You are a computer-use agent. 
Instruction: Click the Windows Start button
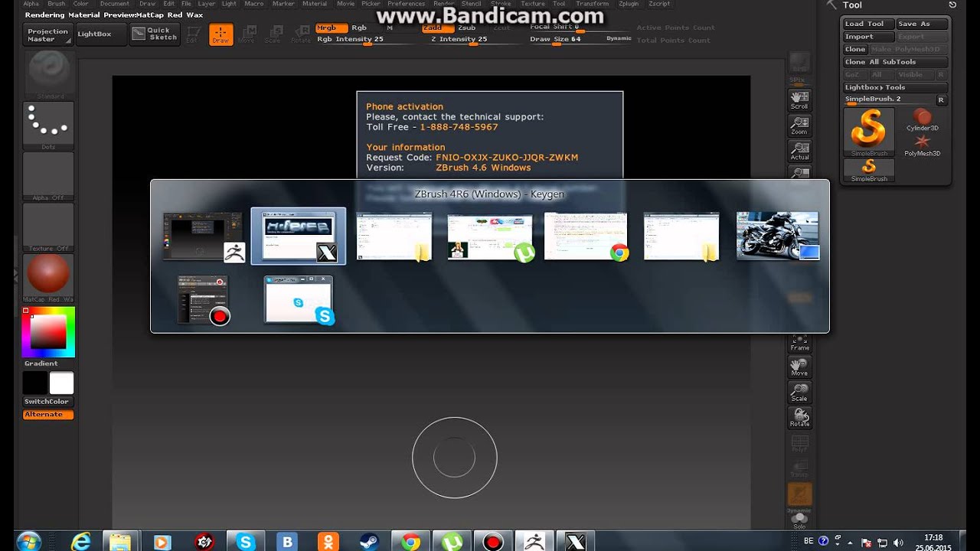click(x=28, y=542)
